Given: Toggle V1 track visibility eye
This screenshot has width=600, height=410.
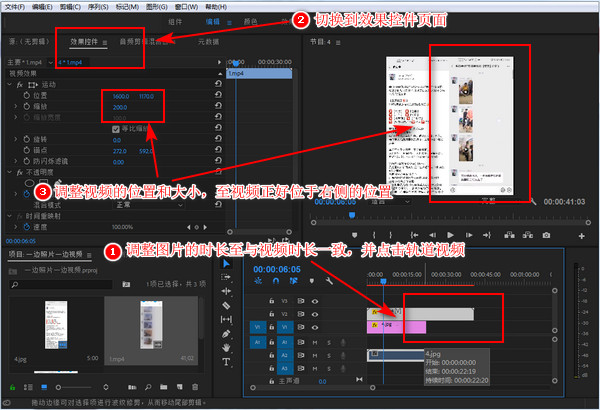Looking at the screenshot, I should pos(315,327).
